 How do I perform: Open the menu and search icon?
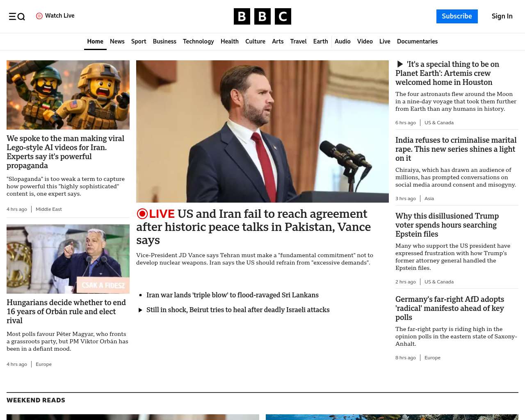[17, 16]
